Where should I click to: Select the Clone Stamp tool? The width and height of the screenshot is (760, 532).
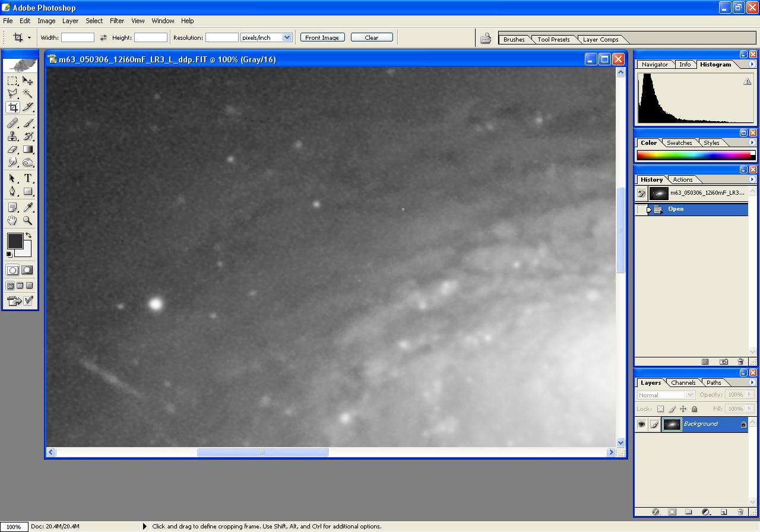(12, 136)
